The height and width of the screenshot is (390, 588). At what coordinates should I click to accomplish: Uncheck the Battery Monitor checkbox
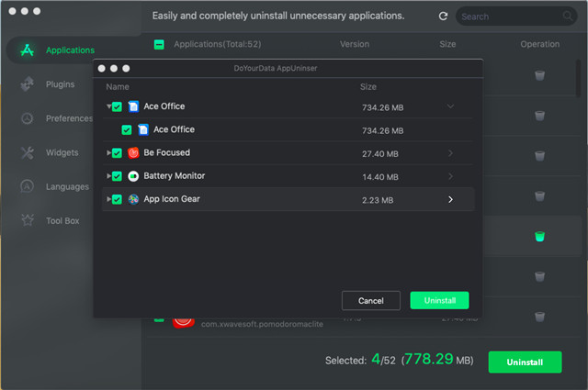117,176
